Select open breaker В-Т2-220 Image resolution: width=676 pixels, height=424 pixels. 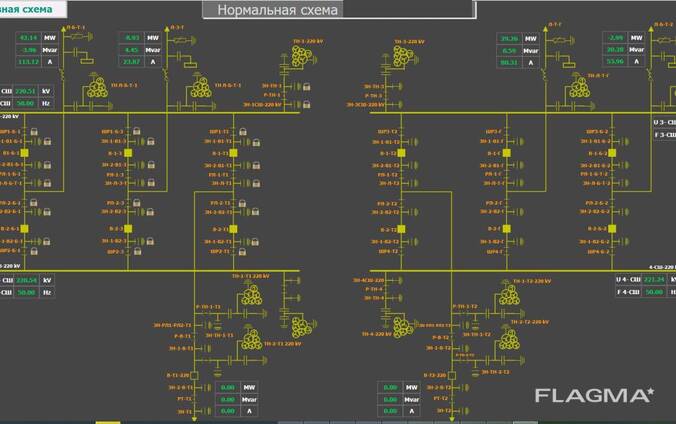(x=452, y=376)
